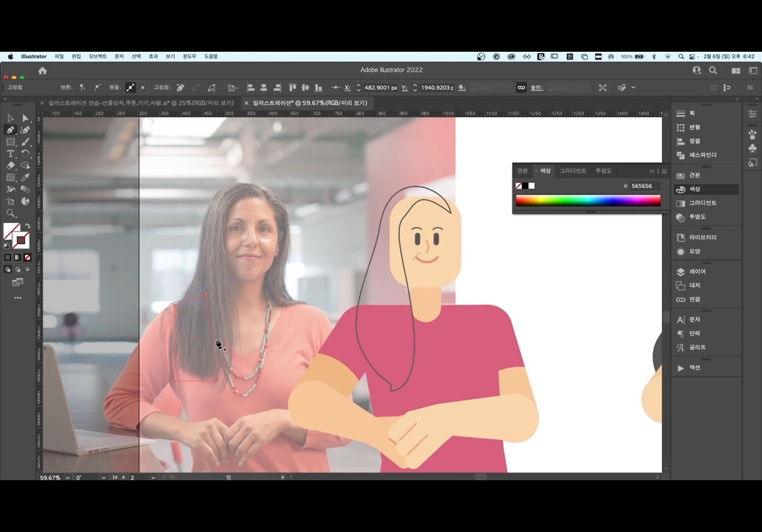The width and height of the screenshot is (762, 532).
Task: Open the 효과 menu
Action: pos(153,57)
